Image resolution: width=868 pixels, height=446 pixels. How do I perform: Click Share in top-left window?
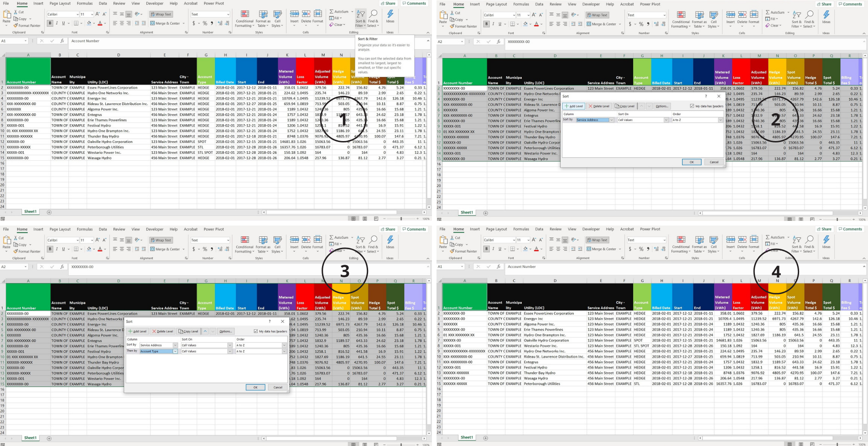coord(388,3)
